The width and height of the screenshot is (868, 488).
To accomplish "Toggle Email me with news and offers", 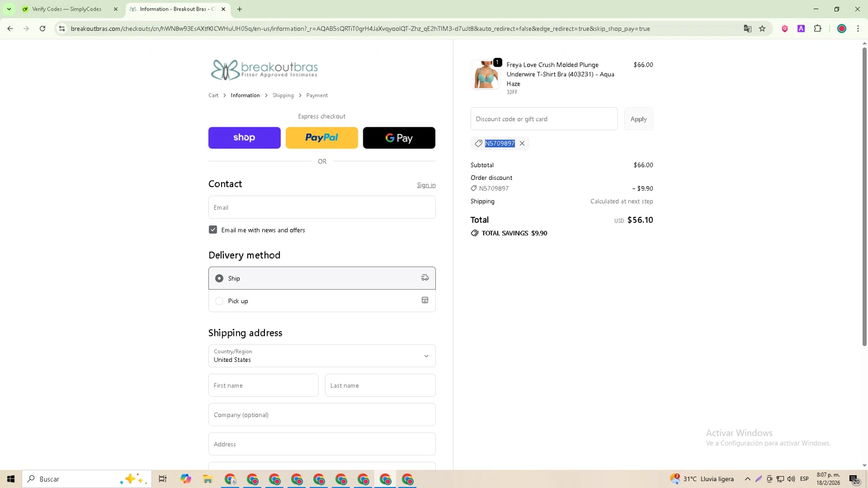I will coord(213,230).
